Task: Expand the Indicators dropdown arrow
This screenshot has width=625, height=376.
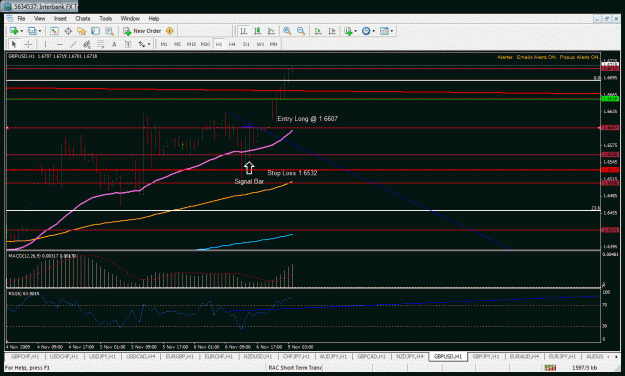Action: 356,31
